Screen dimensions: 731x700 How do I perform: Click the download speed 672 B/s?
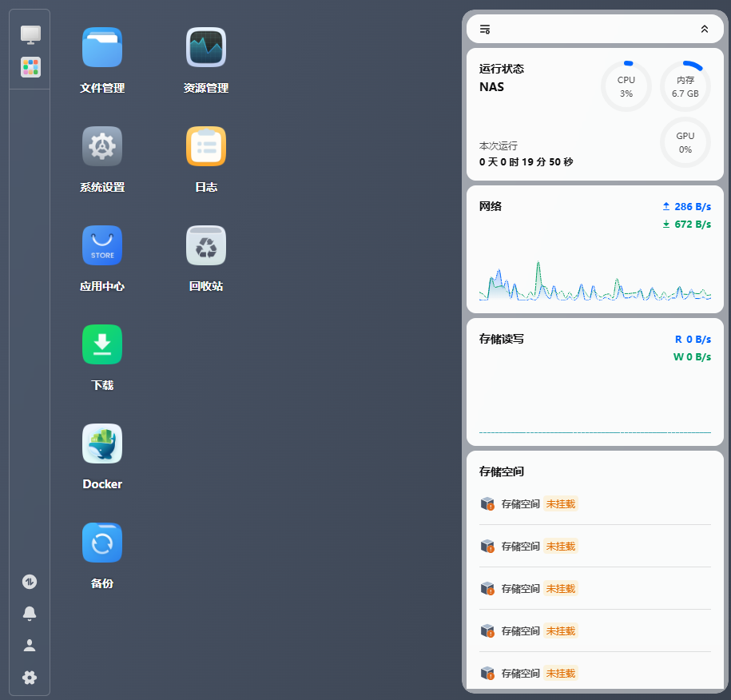point(687,225)
